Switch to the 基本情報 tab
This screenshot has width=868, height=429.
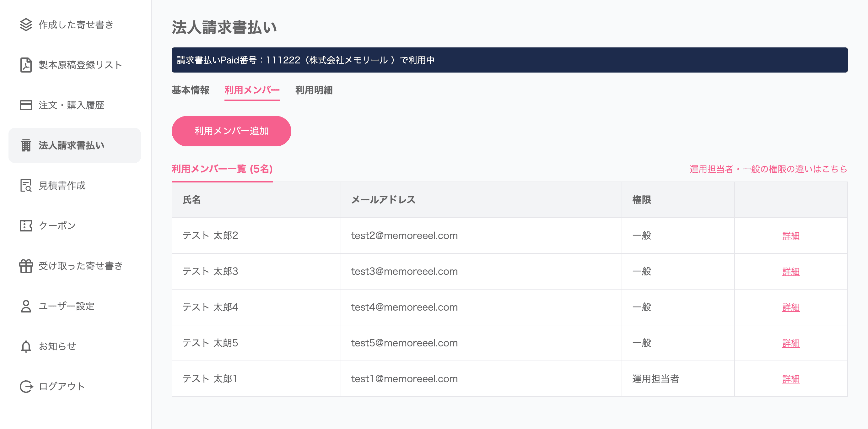(x=190, y=90)
